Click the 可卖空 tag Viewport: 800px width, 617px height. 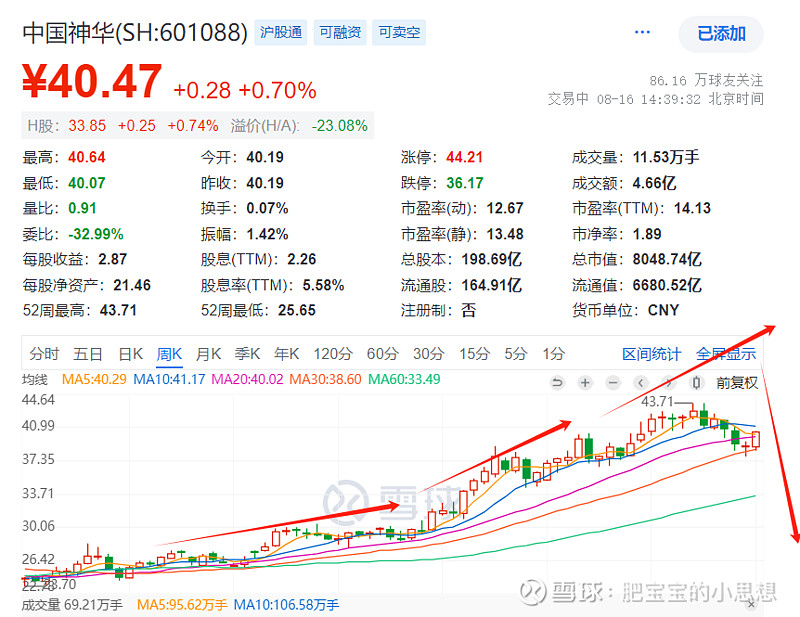coord(399,33)
